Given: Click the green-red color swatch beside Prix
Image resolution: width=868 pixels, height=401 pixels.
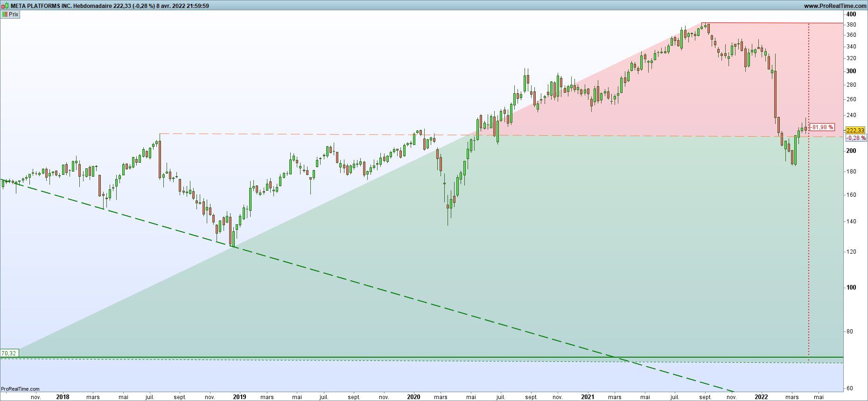Looking at the screenshot, I should 5,14.
